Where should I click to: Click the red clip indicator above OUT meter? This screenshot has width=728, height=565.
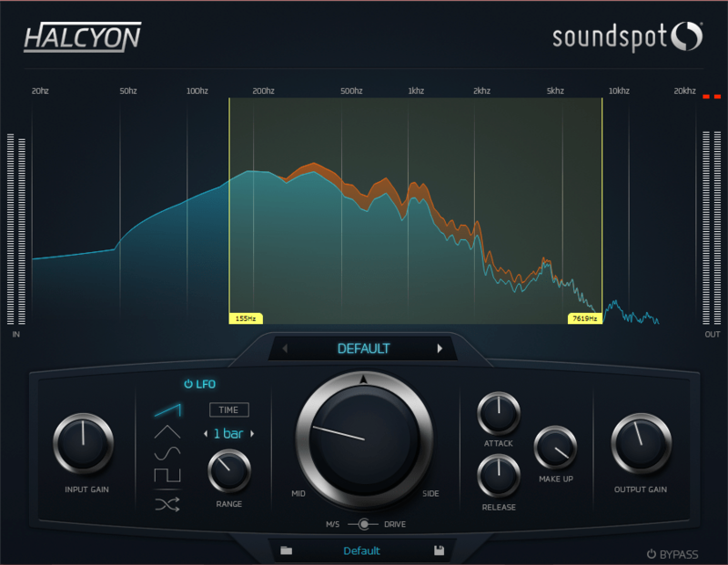[712, 96]
